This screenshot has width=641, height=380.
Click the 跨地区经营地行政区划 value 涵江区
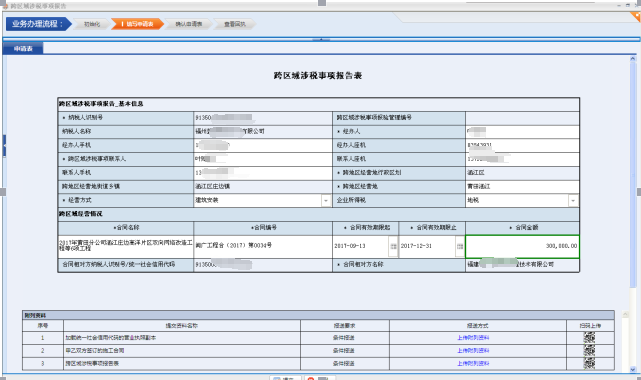coord(522,173)
